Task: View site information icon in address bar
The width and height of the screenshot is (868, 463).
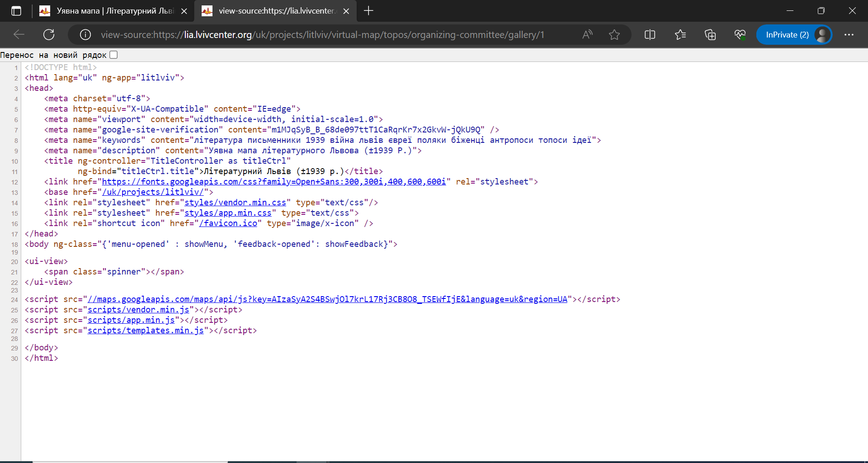Action: [x=85, y=35]
